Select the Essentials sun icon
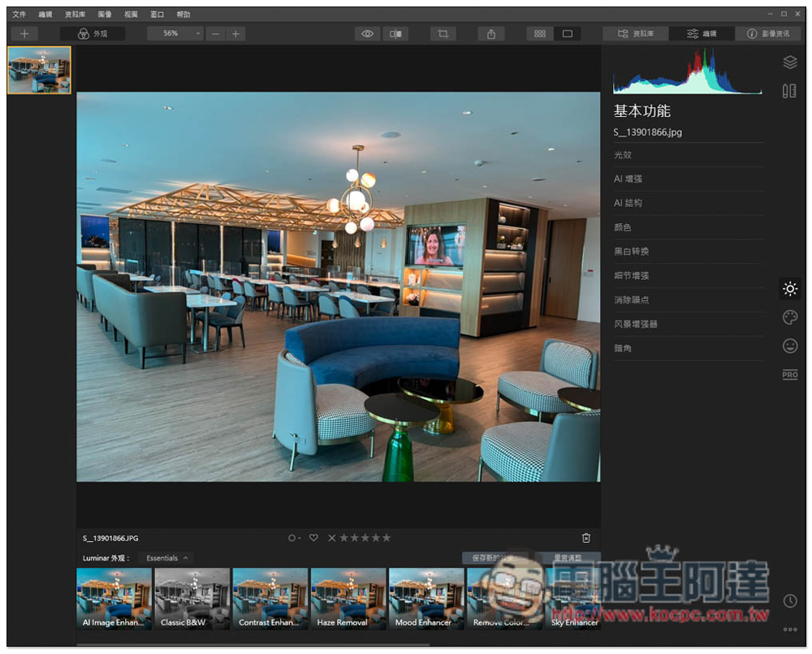Screen dimensions: 812x654 [790, 288]
